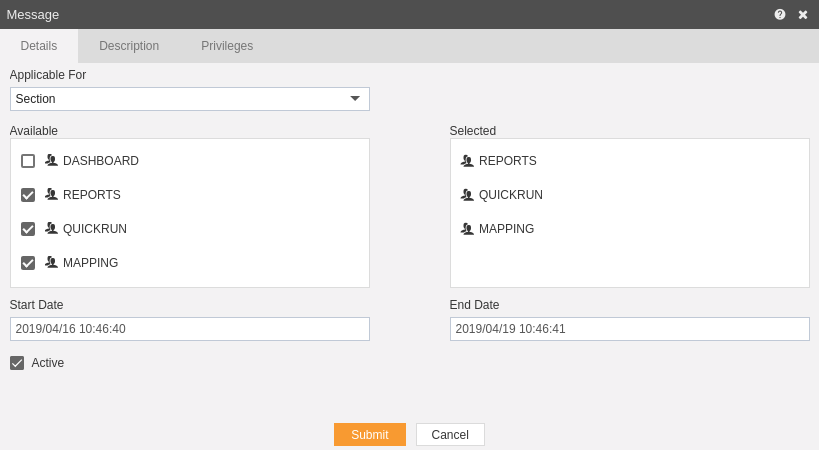Click the user icon next to DASHBOARD in Available

(x=51, y=160)
